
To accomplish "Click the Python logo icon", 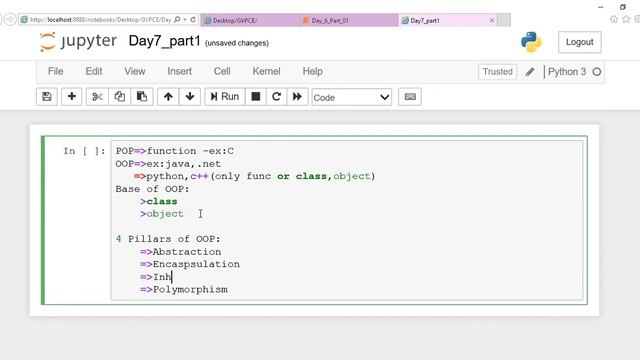I will pyautogui.click(x=531, y=42).
